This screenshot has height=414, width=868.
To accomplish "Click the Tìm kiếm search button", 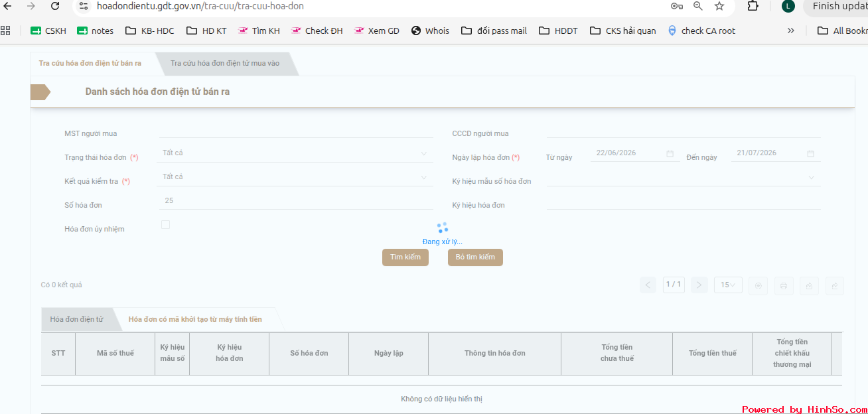I will click(x=405, y=257).
